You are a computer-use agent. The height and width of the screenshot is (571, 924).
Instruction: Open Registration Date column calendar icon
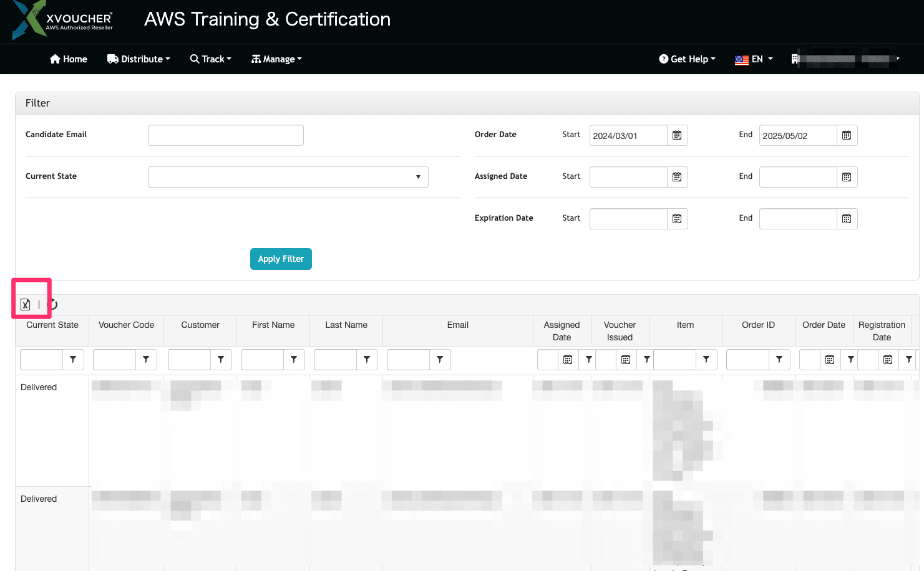coord(888,360)
